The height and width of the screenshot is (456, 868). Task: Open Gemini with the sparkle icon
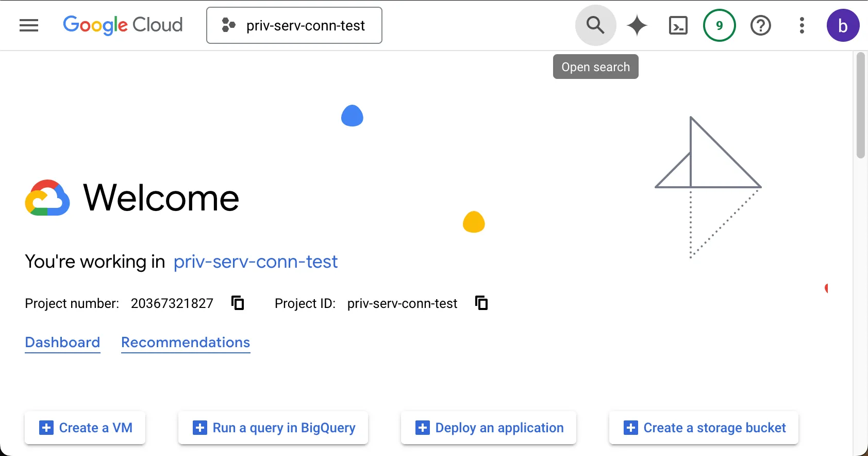click(637, 25)
